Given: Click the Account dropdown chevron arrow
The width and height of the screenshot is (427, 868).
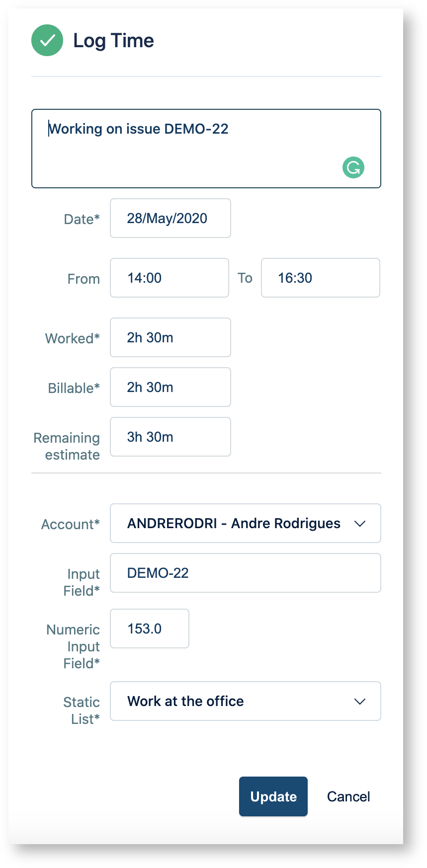Looking at the screenshot, I should pos(360,524).
